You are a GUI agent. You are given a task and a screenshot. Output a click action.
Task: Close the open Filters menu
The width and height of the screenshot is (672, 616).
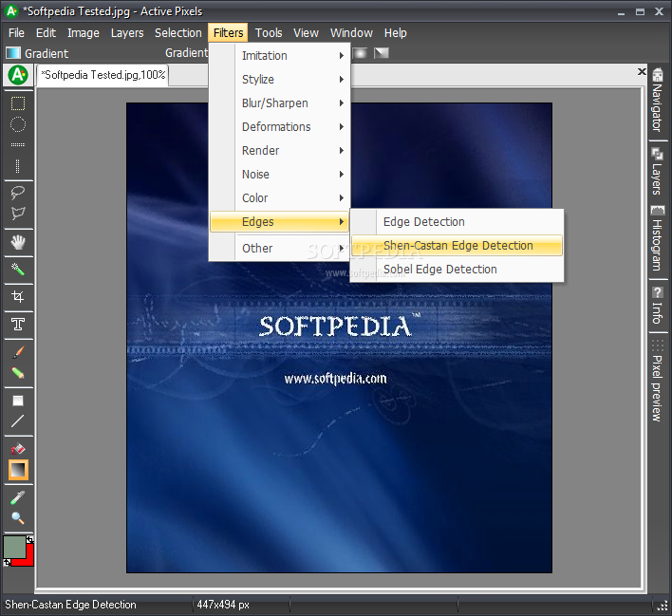pyautogui.click(x=228, y=33)
